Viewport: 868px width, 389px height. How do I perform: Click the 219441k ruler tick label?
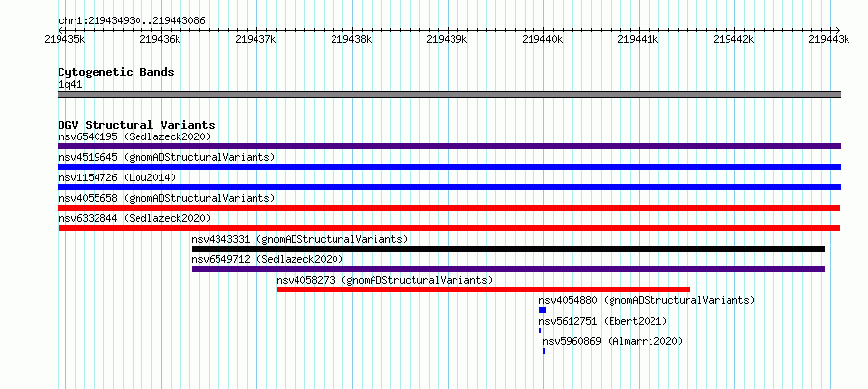click(x=638, y=39)
